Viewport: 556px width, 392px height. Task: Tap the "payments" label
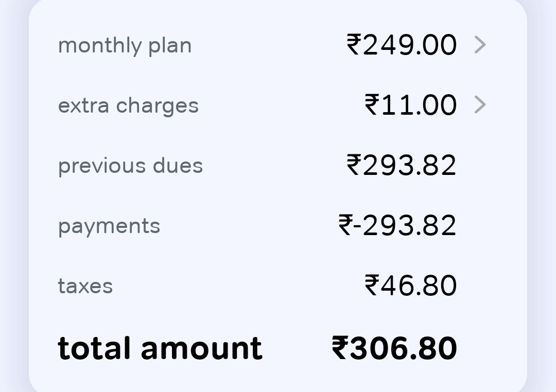pos(109,226)
